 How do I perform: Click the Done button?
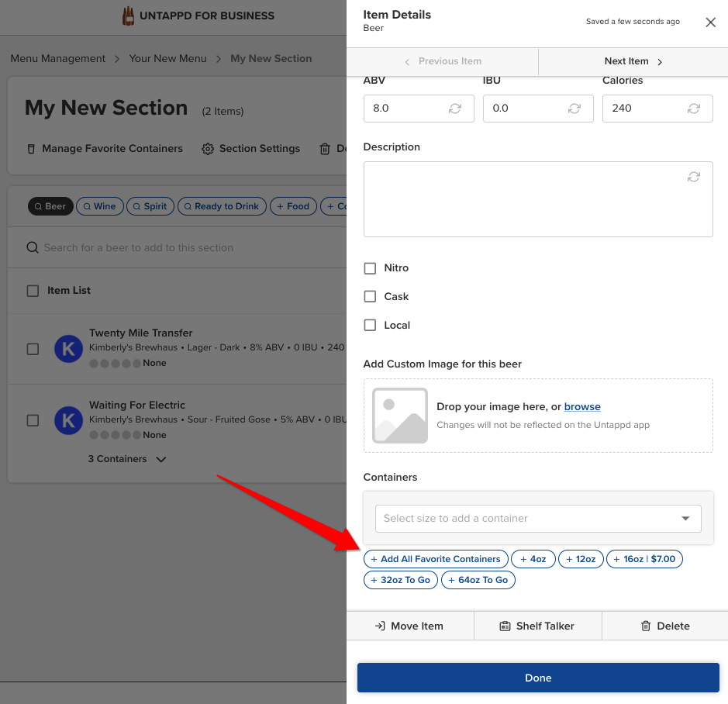coord(538,678)
